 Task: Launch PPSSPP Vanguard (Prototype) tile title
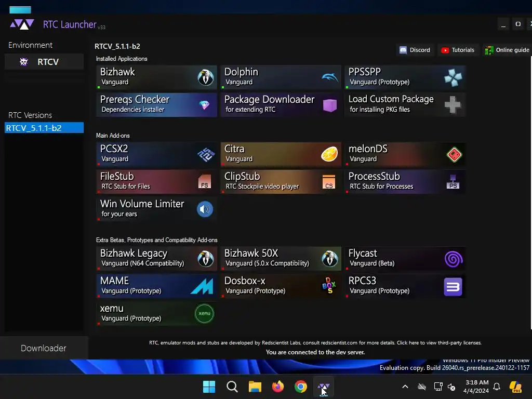click(364, 72)
